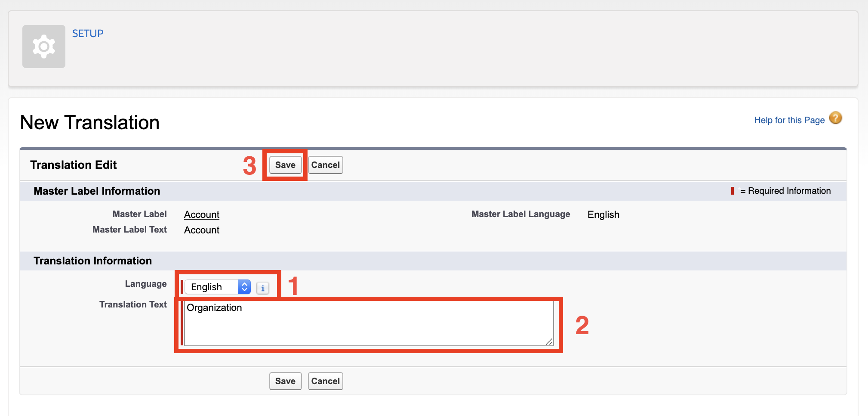Click the SETUP breadcrumb link
The width and height of the screenshot is (868, 416).
(x=87, y=33)
